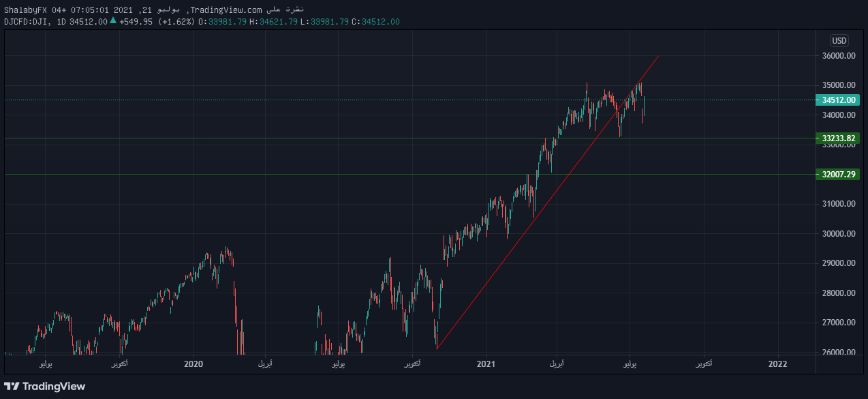Select the 33233.82 price level tag
The image size is (868, 399).
(838, 138)
